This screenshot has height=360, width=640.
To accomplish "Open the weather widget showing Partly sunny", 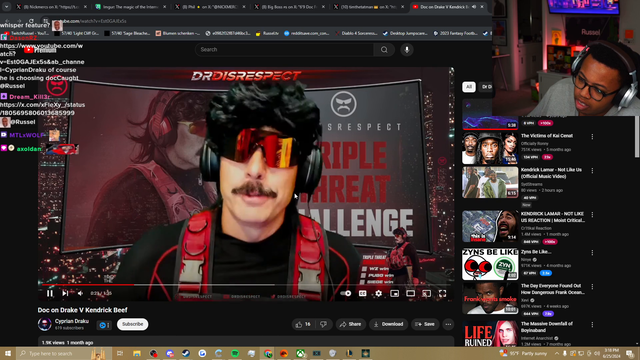I will click(x=522, y=353).
